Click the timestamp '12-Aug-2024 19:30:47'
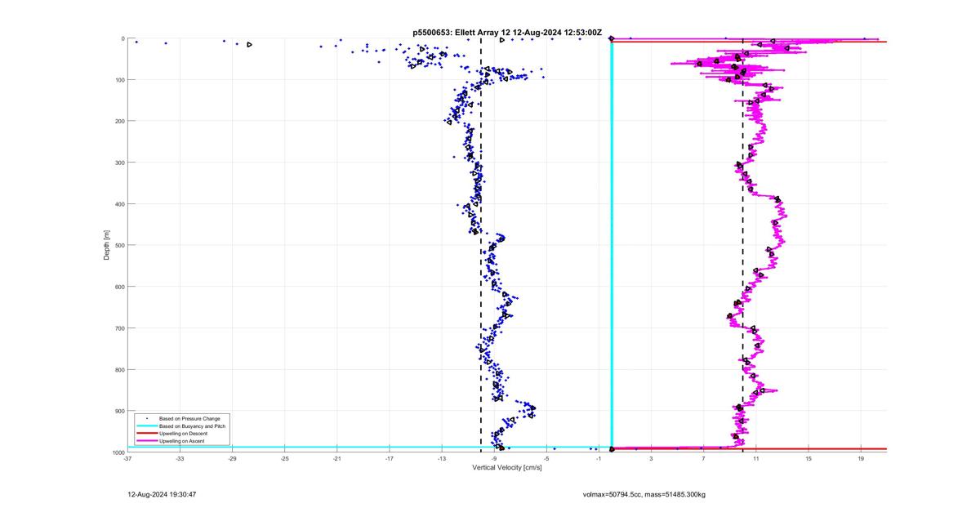This screenshot has width=980, height=508. point(162,494)
